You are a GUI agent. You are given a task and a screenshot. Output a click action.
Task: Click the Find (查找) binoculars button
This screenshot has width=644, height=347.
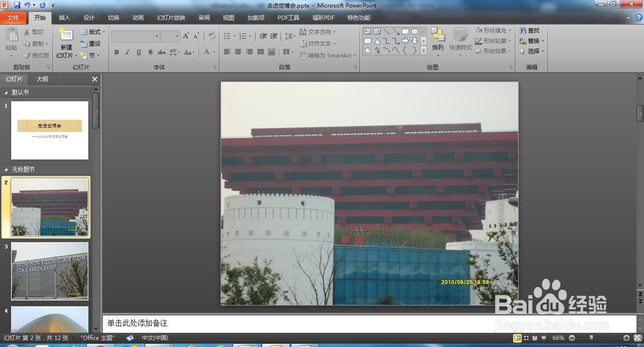[x=529, y=30]
